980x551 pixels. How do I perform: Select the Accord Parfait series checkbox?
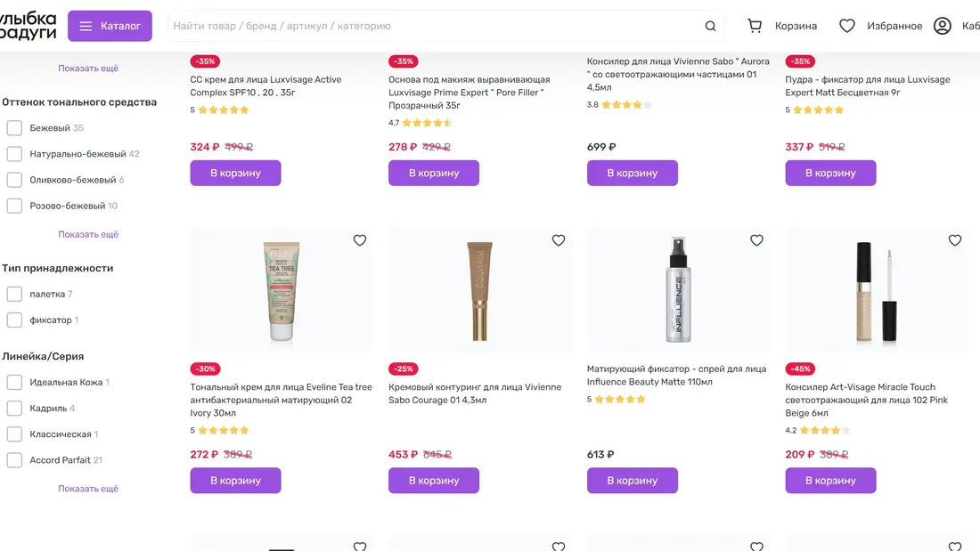[x=14, y=460]
